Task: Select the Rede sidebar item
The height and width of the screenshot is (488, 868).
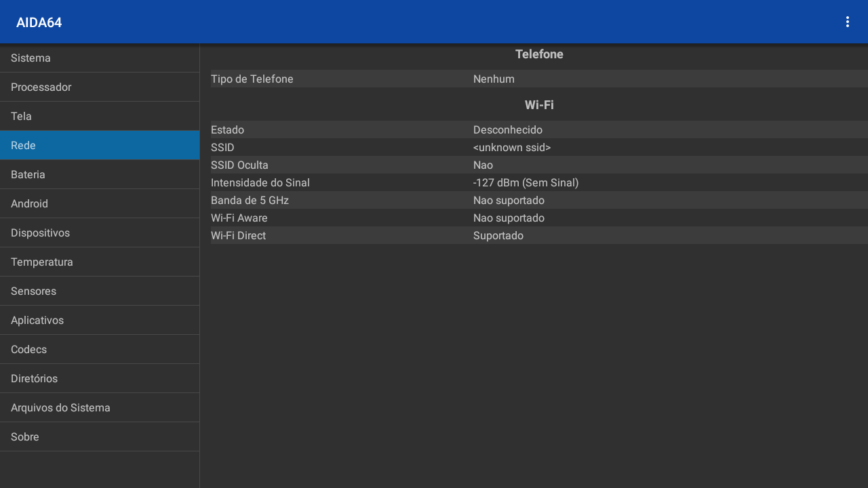Action: 100,146
